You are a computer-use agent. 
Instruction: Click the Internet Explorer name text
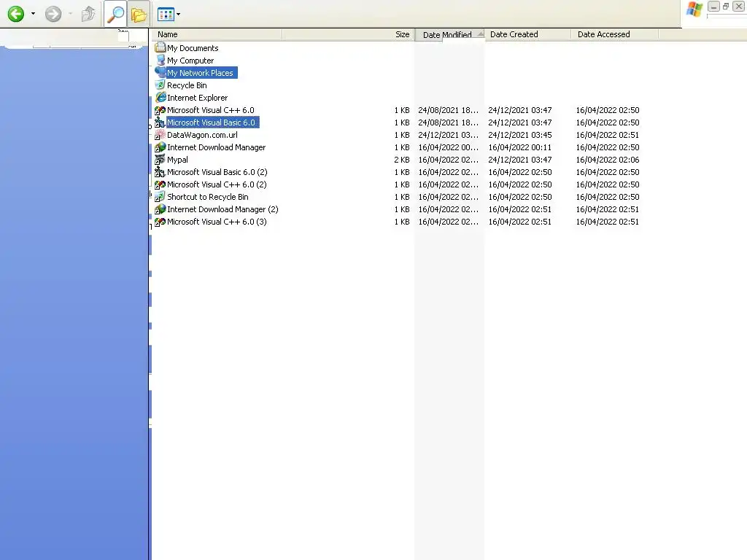point(197,98)
